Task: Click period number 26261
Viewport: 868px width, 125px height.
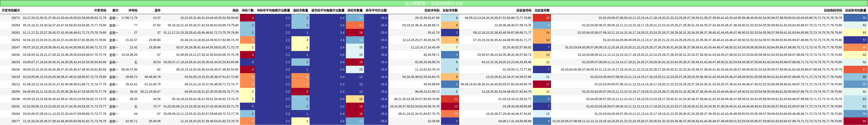Action: click(x=16, y=33)
